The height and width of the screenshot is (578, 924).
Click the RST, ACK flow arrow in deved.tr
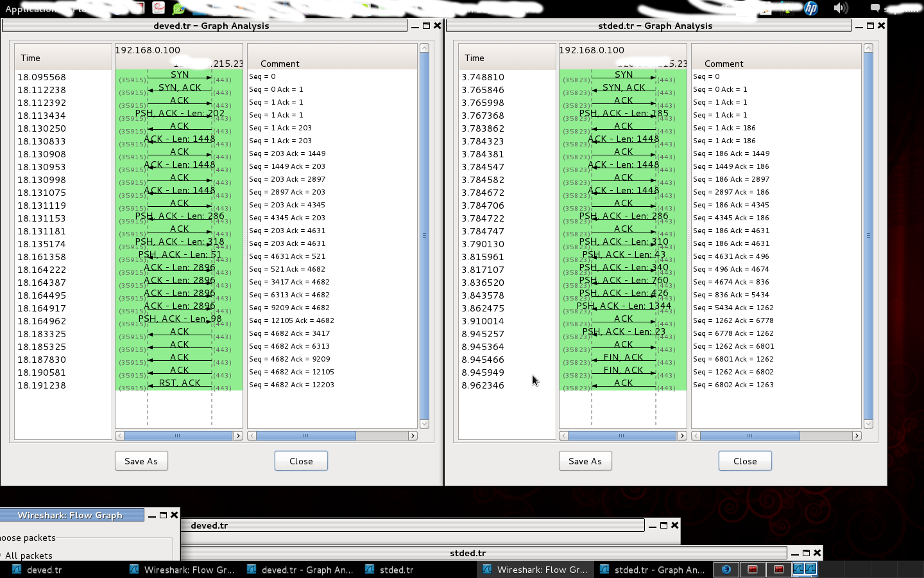pyautogui.click(x=180, y=384)
